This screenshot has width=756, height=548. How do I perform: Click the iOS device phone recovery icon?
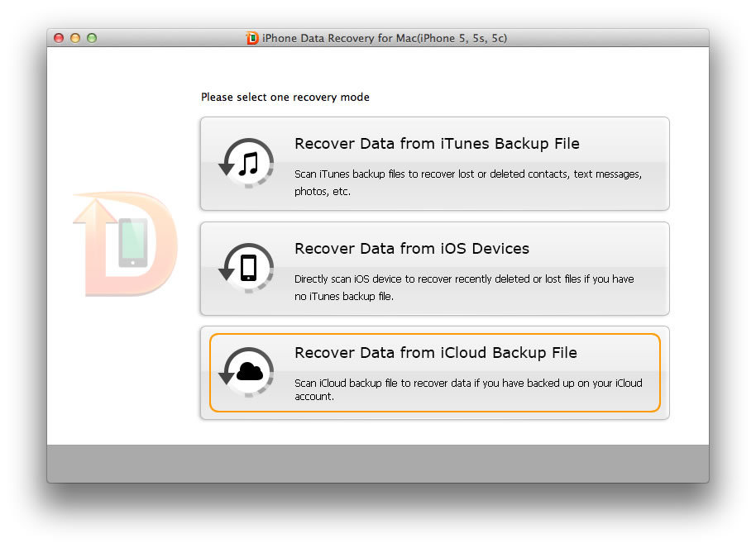click(x=247, y=269)
